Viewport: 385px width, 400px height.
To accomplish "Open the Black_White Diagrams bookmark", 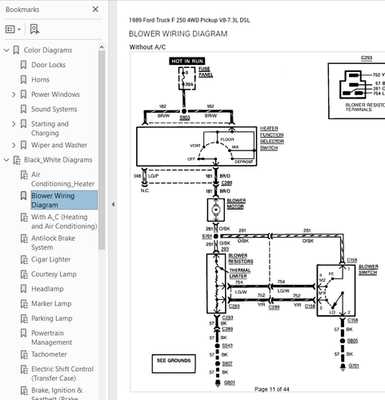I will (58, 160).
